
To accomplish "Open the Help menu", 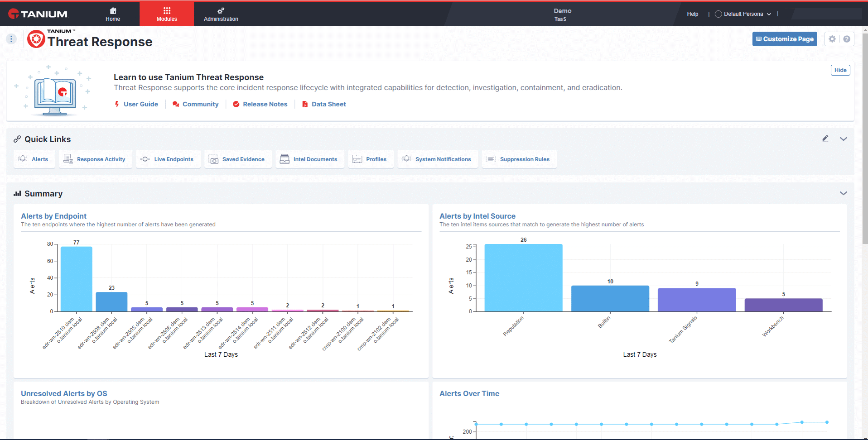I will click(x=692, y=14).
